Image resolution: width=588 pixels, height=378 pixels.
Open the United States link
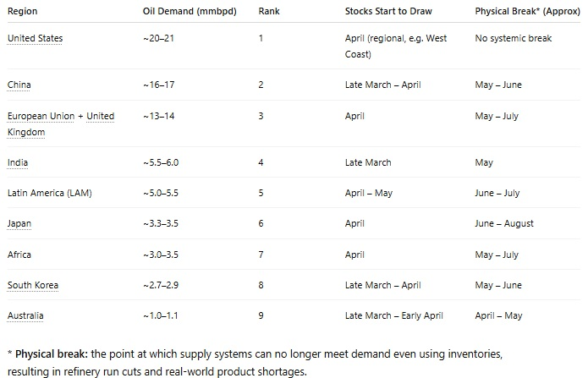click(x=35, y=38)
